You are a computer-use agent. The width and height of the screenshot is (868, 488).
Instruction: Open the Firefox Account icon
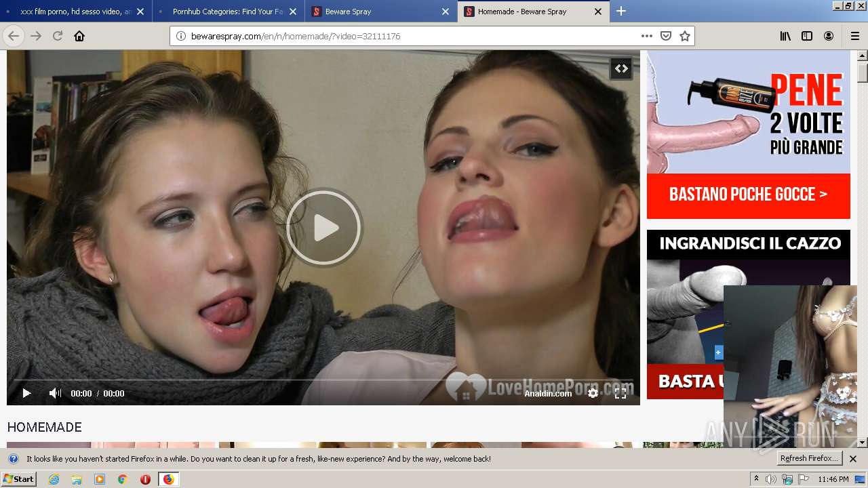(829, 36)
